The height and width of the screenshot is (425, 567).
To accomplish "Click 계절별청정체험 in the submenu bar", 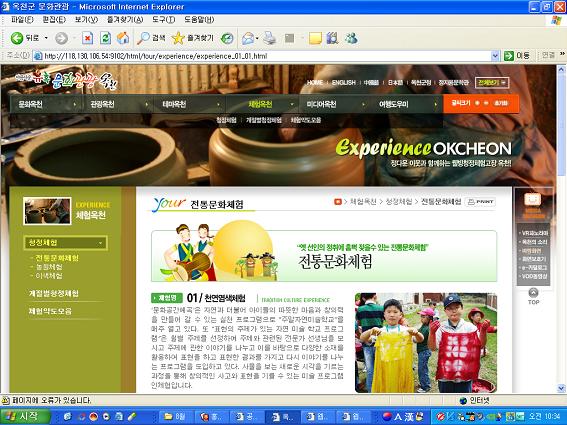I will [x=264, y=120].
